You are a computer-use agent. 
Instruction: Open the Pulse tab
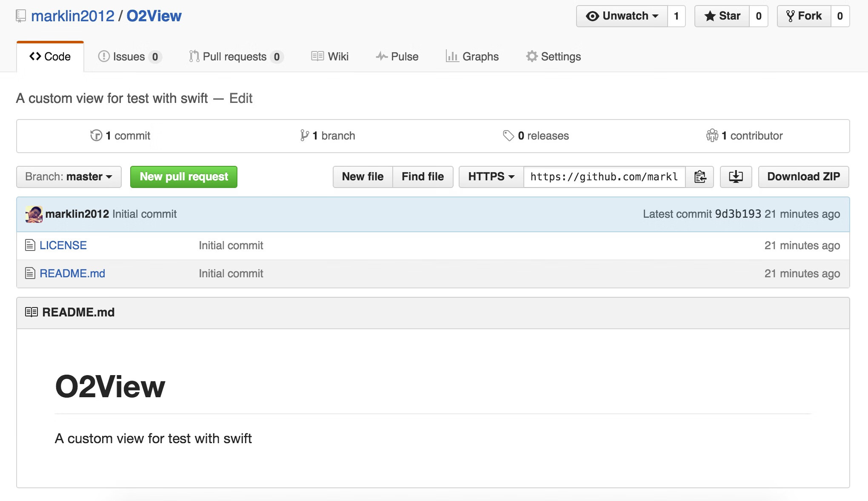pos(397,57)
